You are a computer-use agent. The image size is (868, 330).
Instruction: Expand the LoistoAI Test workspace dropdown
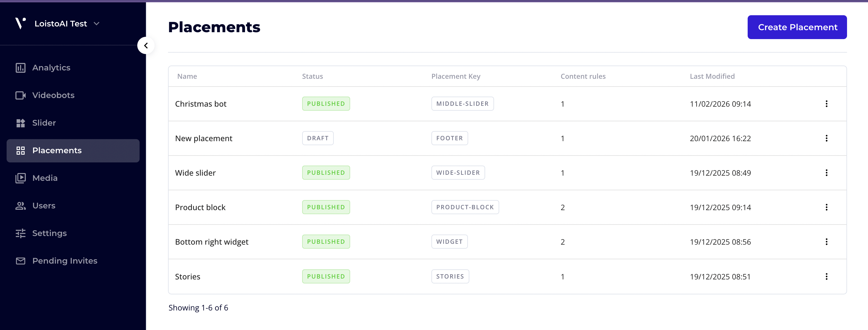[97, 24]
